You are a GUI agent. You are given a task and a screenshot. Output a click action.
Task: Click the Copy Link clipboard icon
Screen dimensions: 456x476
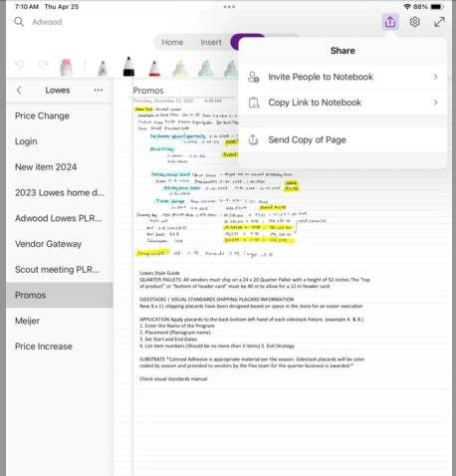point(254,103)
